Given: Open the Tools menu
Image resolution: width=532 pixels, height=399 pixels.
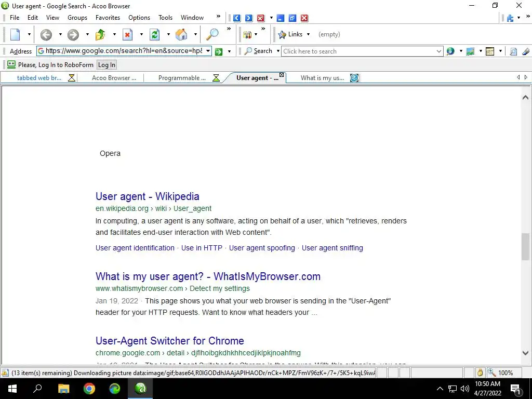Looking at the screenshot, I should 166,18.
